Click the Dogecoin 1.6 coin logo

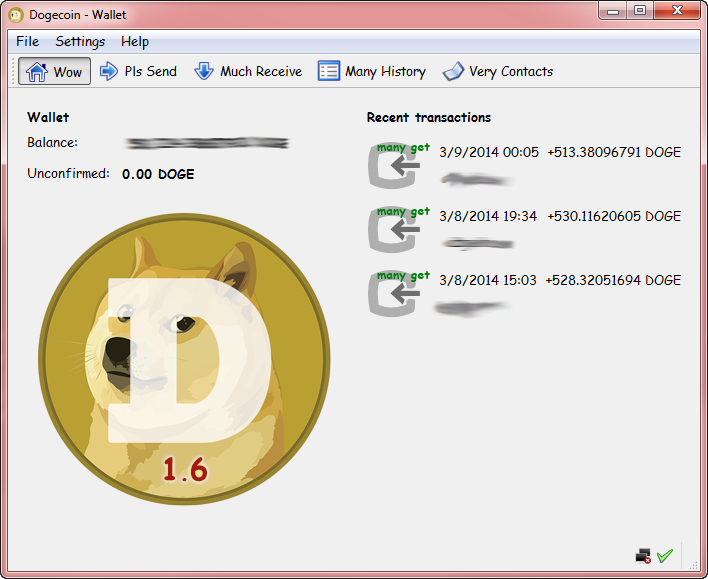point(184,359)
